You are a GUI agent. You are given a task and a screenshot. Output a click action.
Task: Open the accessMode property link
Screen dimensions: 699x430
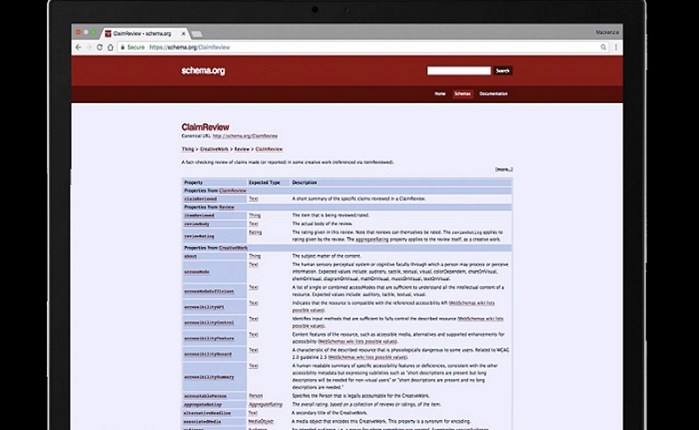pyautogui.click(x=197, y=272)
